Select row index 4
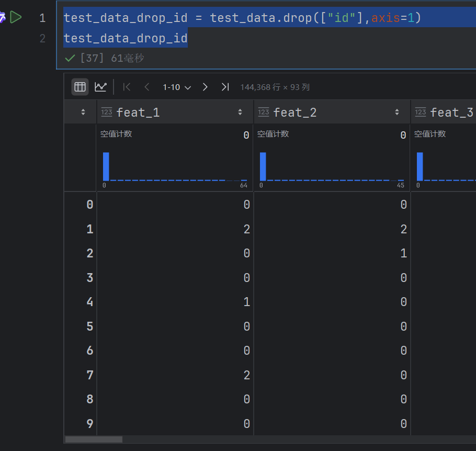Screen dimensions: 476x451 coord(89,302)
